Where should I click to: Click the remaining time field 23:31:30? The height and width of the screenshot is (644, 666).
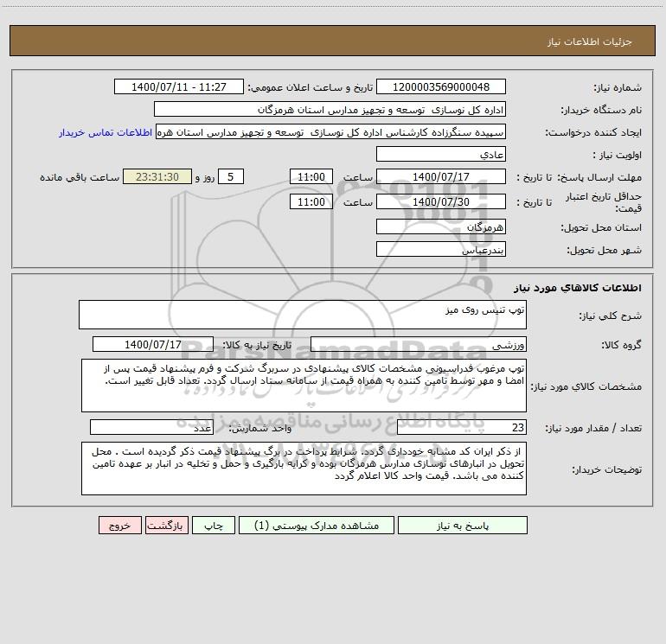pos(157,176)
